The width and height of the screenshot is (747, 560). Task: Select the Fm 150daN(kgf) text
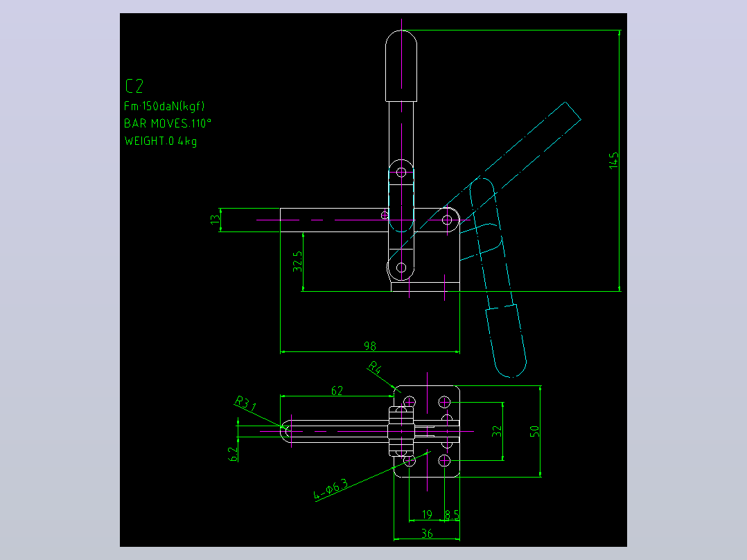(164, 106)
